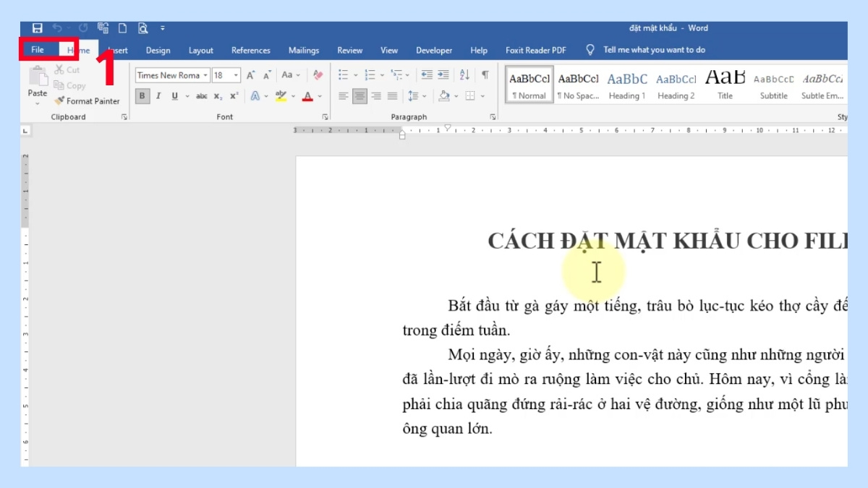
Task: Select the subscript formatting icon
Action: 217,96
